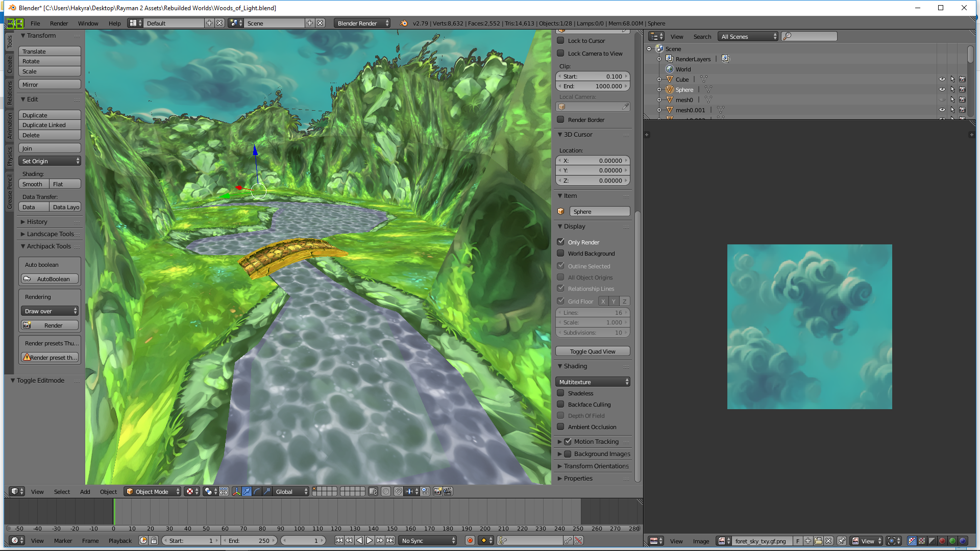Toggle lock layers to scene icon
This screenshot has width=980, height=551.
pos(373,491)
